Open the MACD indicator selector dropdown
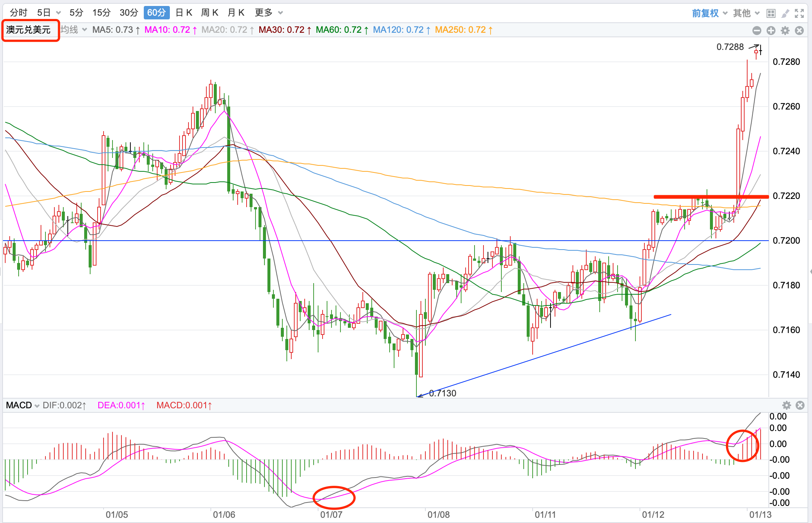 23,405
